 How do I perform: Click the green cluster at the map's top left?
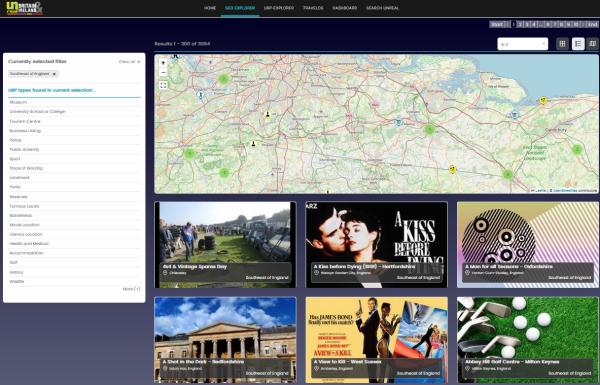pos(223,79)
